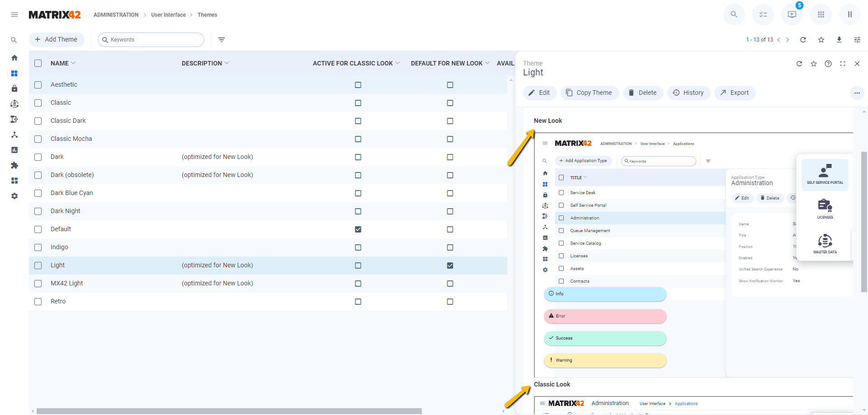The image size is (868, 415).
Task: Navigate to User Interface breadcrumb
Action: coord(168,15)
